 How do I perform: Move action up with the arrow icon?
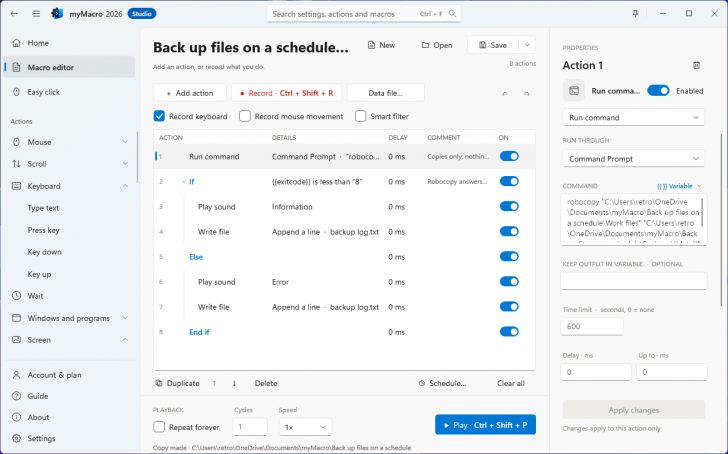(214, 383)
